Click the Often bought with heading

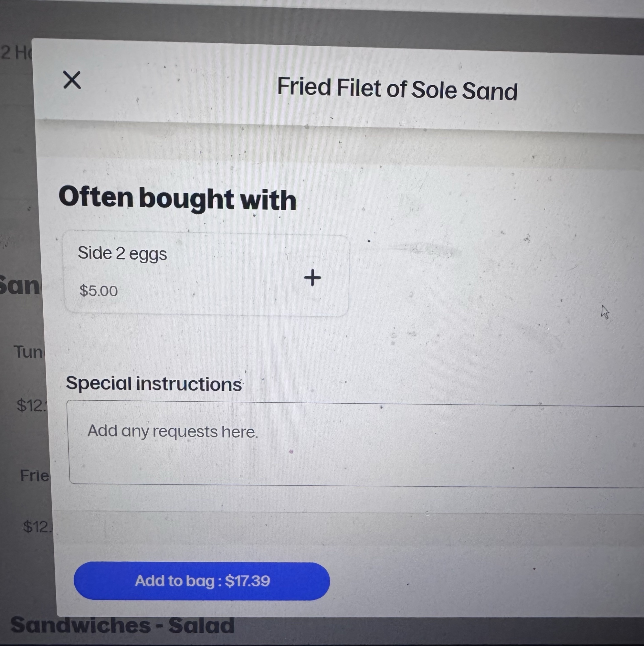point(177,199)
